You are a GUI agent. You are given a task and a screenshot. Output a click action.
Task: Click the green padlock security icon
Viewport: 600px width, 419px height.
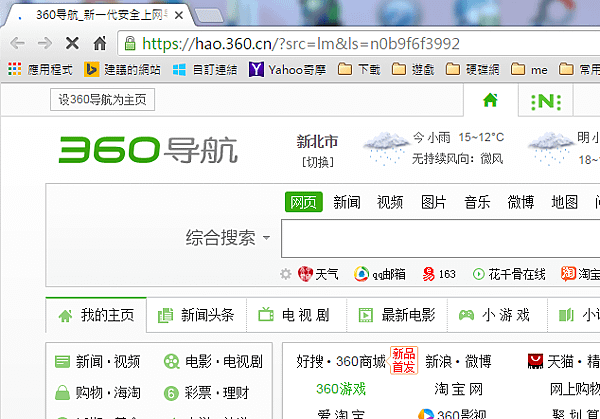[x=130, y=44]
